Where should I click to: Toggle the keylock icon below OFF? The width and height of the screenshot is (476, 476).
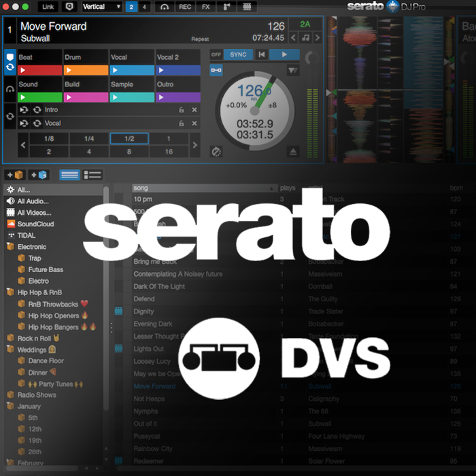pyautogui.click(x=216, y=69)
